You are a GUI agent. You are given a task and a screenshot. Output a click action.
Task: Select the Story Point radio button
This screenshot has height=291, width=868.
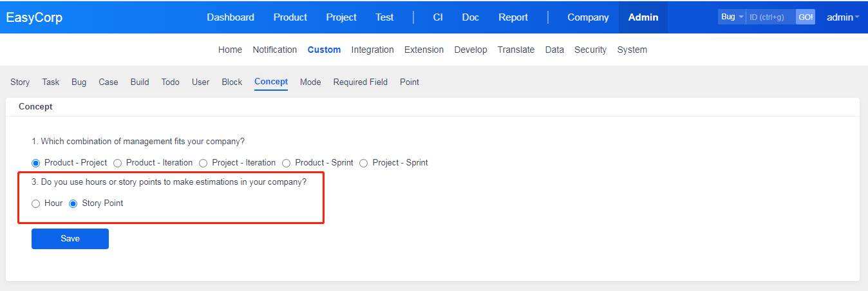(73, 203)
